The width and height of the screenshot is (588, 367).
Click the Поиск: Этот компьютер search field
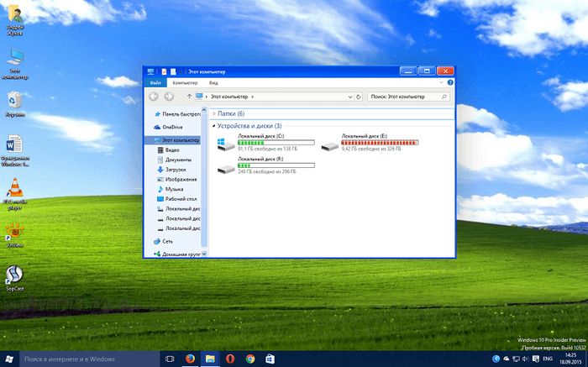tap(407, 97)
